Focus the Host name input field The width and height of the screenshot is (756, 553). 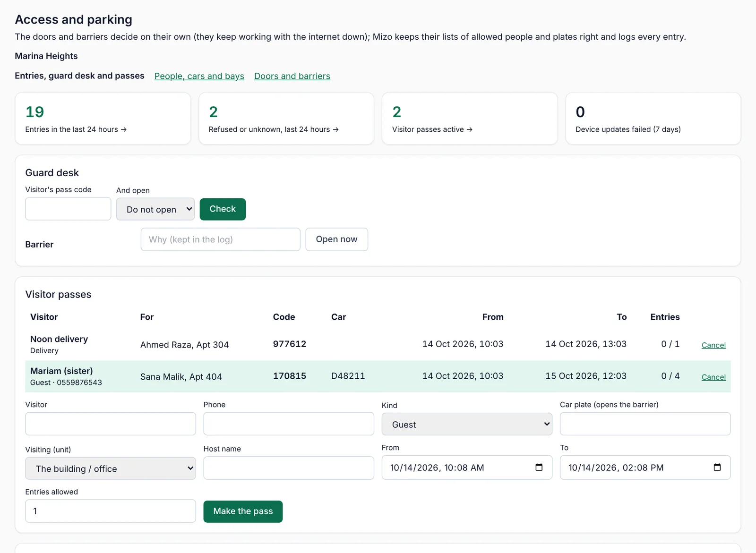pos(289,468)
